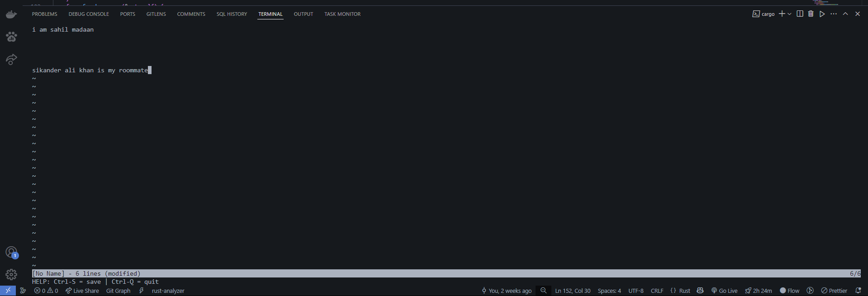Toggle the Flow status item
Viewport: 868px width, 296px height.
click(789, 291)
